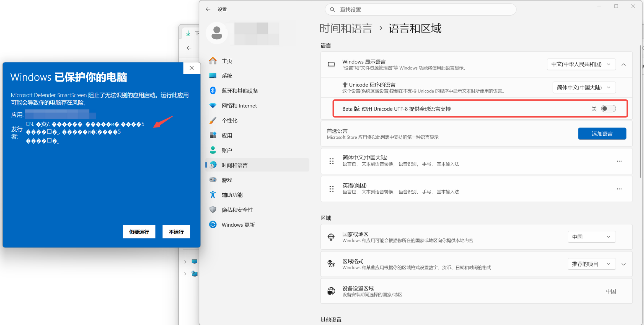
Task: Click the 添加语言 button
Action: [602, 134]
